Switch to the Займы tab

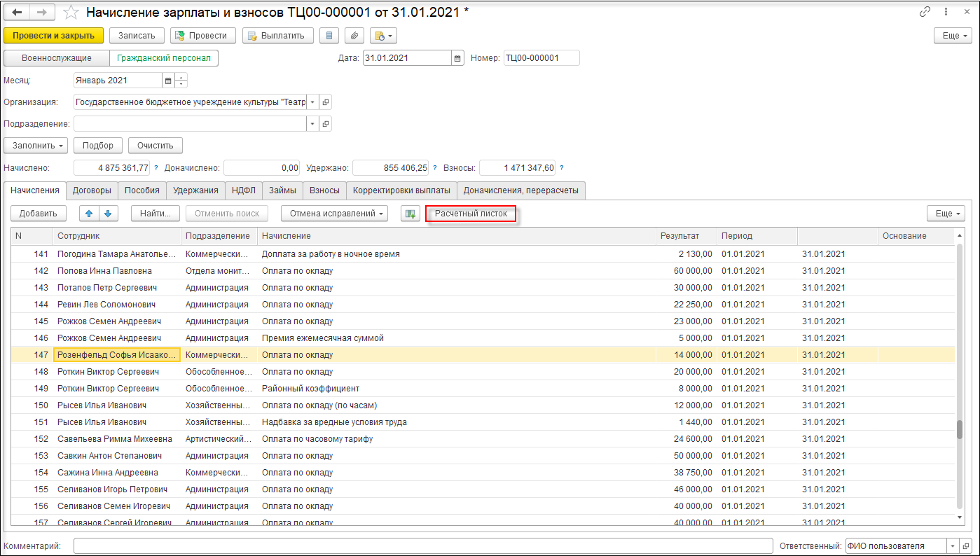282,190
